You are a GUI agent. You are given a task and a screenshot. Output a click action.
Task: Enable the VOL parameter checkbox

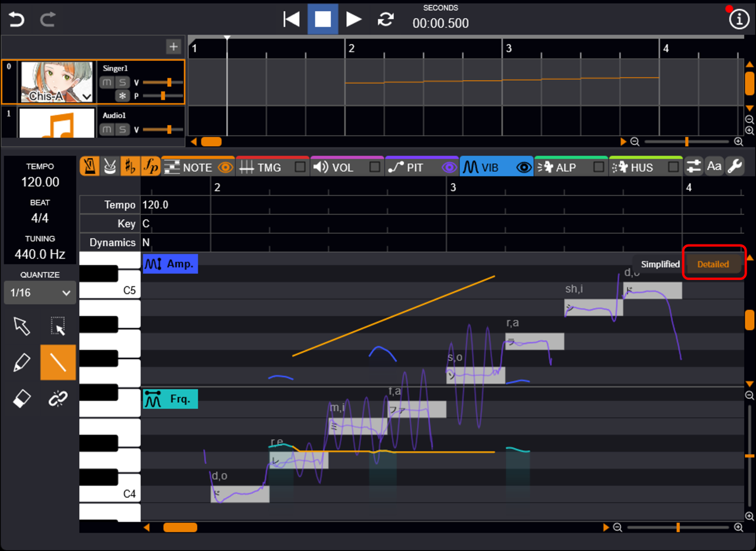[x=375, y=167]
